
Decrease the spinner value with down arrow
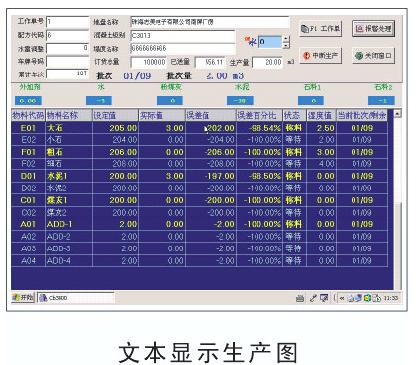(x=286, y=45)
